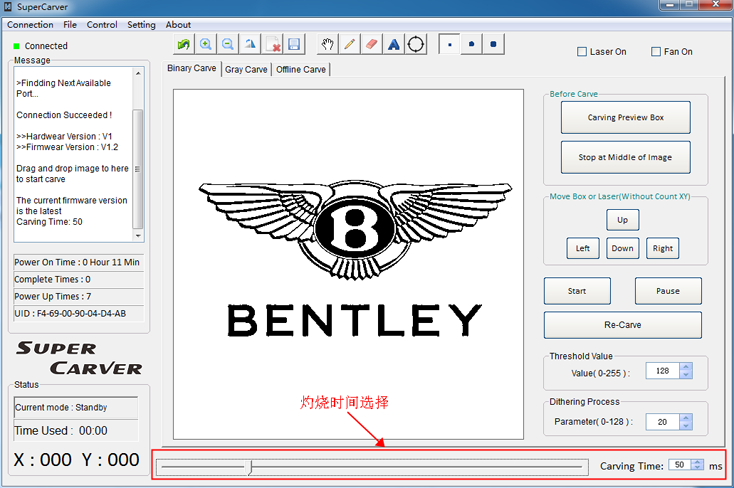Click the floppy disk save icon
734x488 pixels.
(x=294, y=44)
